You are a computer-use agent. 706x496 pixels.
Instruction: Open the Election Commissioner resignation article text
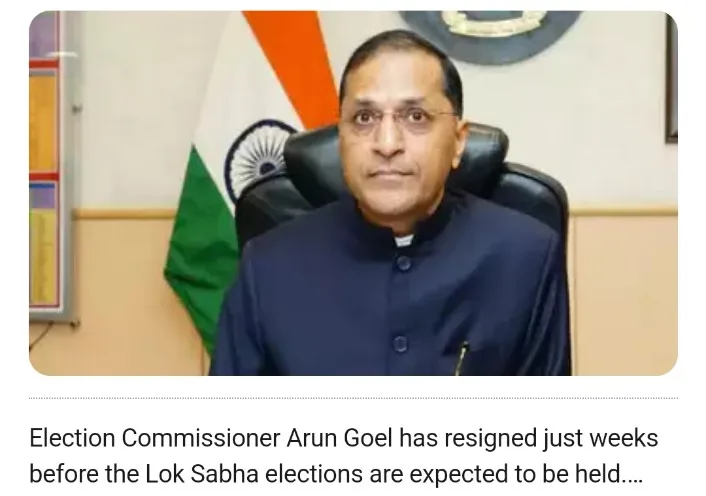344,455
